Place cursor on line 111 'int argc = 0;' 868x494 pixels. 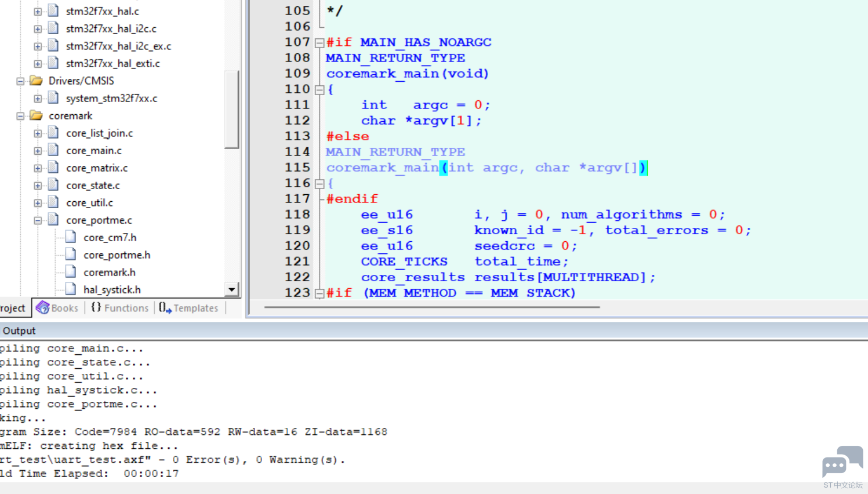tap(426, 105)
